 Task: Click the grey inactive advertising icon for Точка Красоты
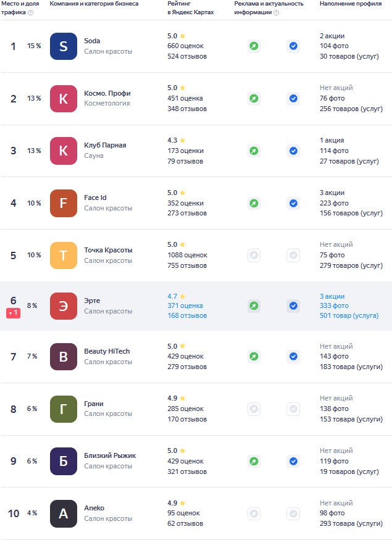click(254, 255)
